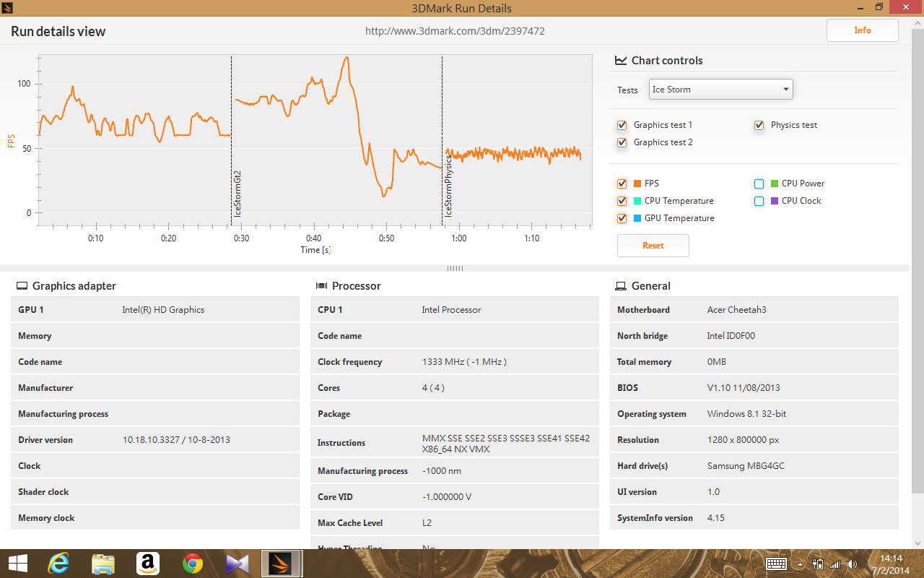This screenshot has height=578, width=924.
Task: Open the Windows Start button
Action: pos(18,563)
